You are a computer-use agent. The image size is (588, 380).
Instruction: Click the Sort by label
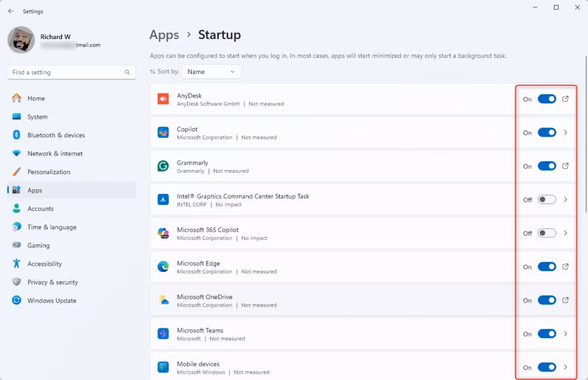click(x=168, y=71)
